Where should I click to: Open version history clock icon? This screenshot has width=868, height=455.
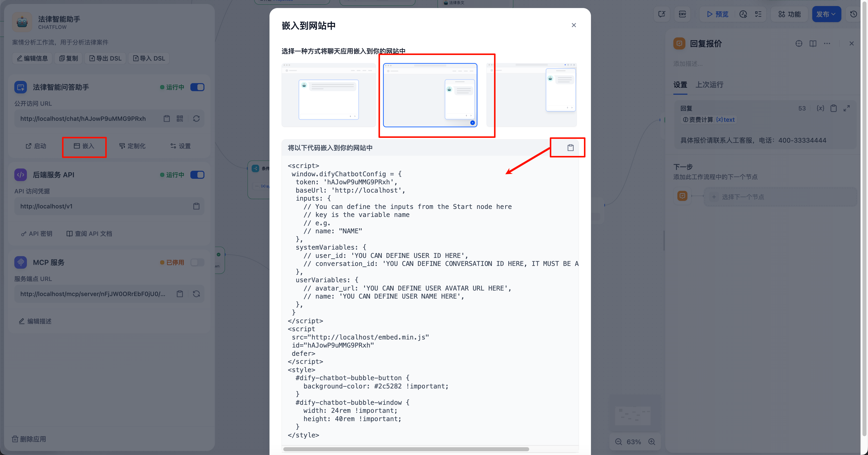(x=853, y=14)
